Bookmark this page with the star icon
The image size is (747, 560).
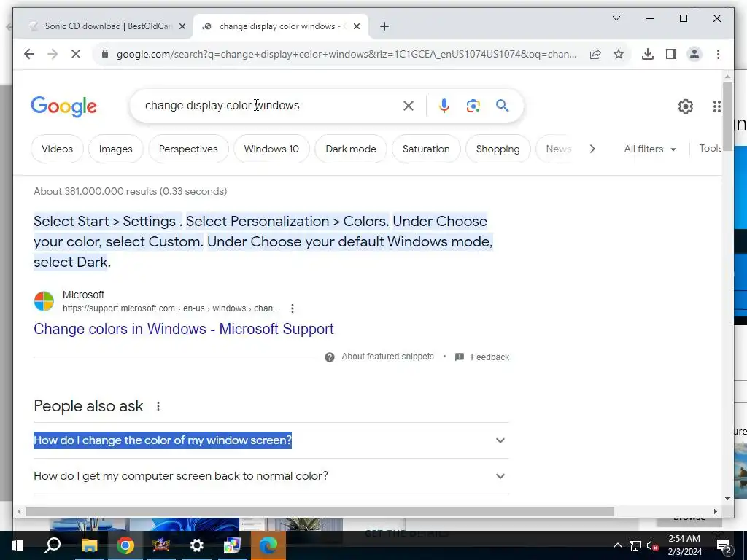point(619,54)
